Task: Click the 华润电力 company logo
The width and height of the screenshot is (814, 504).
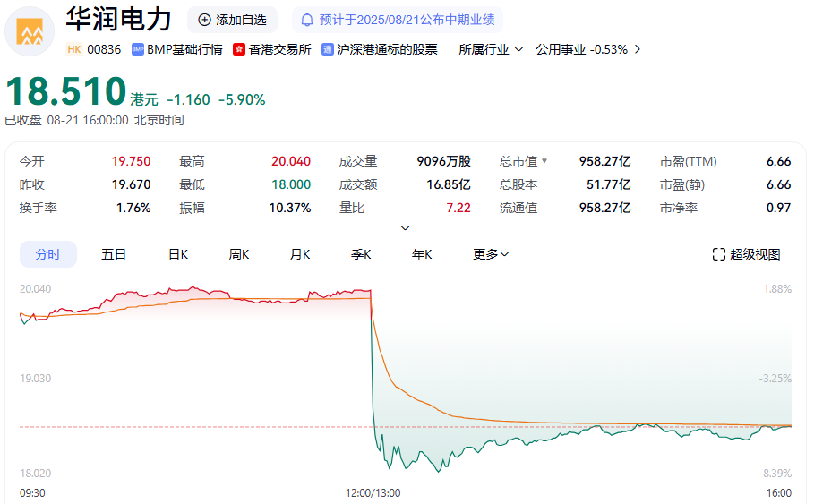Action: [x=30, y=31]
